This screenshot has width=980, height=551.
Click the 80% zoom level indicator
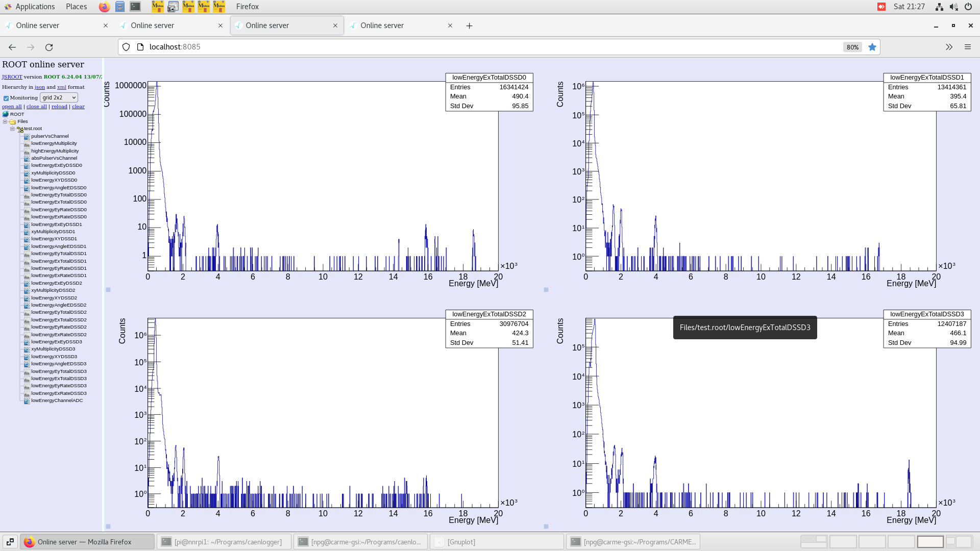click(852, 47)
